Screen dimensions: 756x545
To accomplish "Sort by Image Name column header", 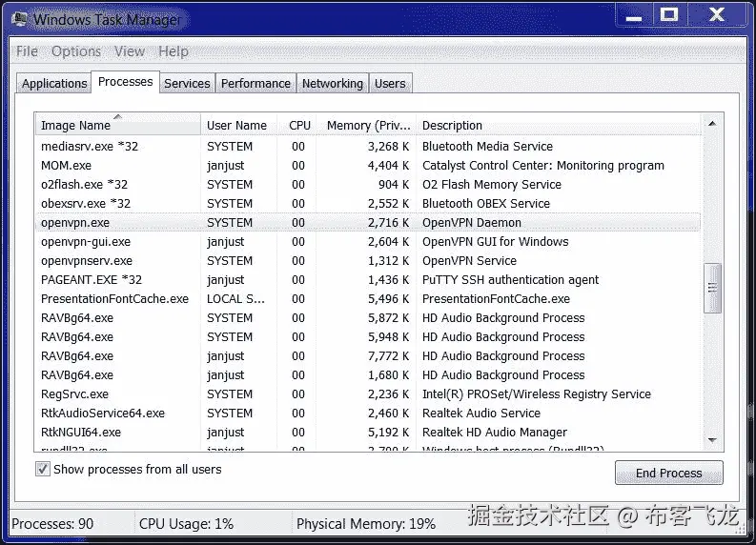I will click(117, 125).
